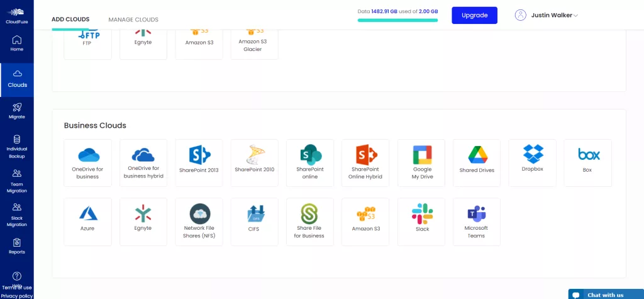Select Amazon S3 under Business Clouds

[365, 222]
